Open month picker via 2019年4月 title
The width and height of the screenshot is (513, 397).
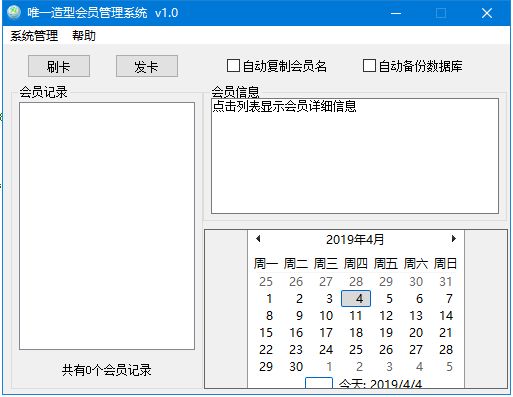tap(355, 239)
